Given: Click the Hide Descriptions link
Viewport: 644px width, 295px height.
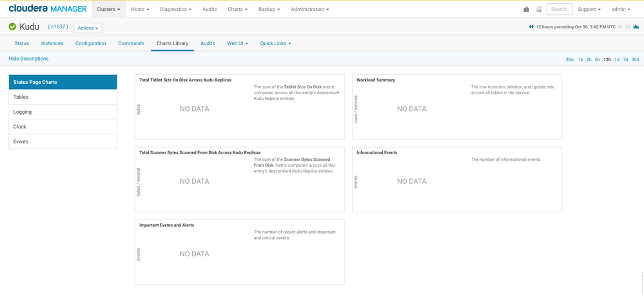Looking at the screenshot, I should click(28, 59).
